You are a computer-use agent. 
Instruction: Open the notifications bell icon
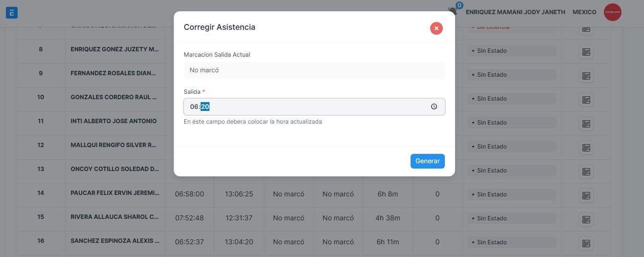click(x=453, y=12)
